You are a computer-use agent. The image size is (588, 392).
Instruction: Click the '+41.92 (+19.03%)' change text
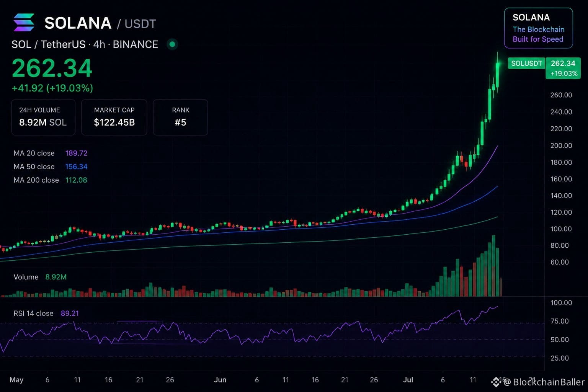click(52, 88)
